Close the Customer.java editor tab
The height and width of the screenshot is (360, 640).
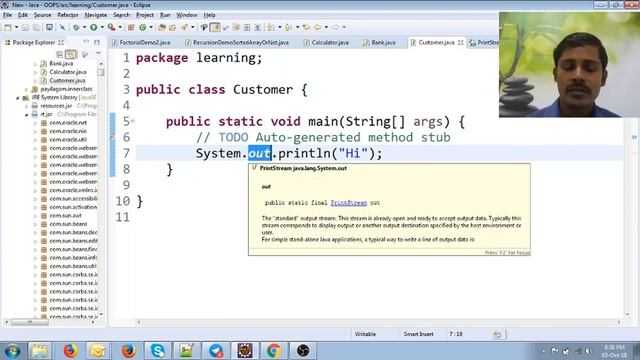coord(460,42)
